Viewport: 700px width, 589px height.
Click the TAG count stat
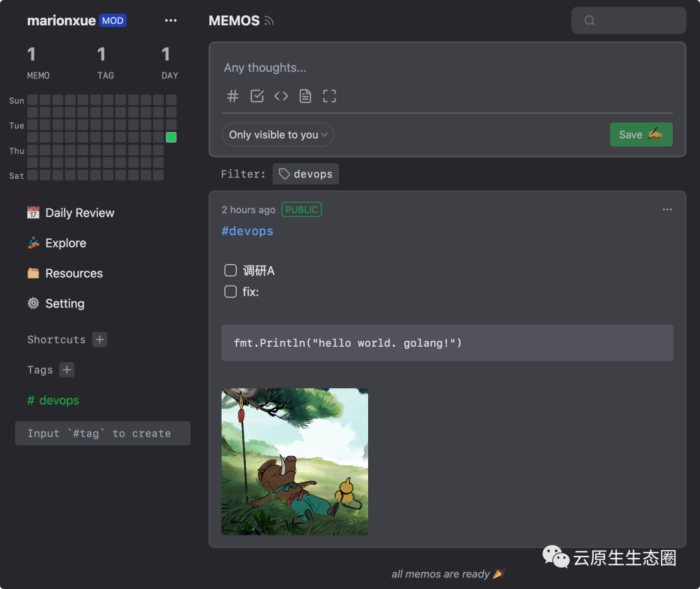tap(106, 63)
